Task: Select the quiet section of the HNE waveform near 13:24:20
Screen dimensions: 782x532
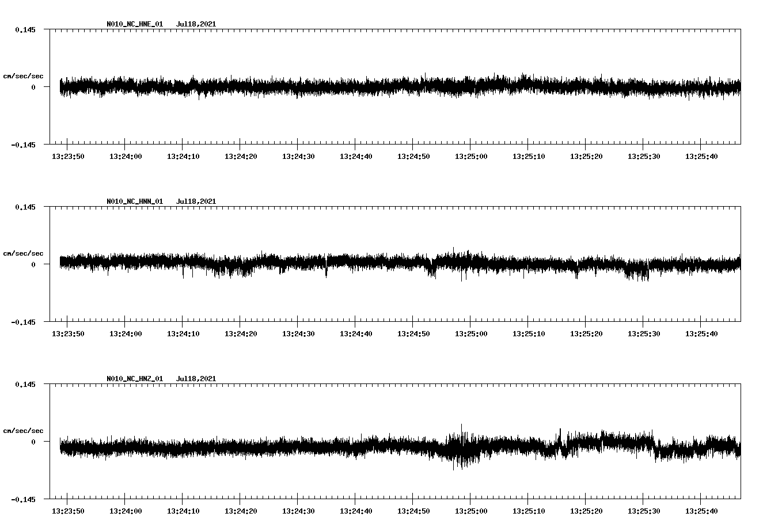Action: (x=241, y=86)
